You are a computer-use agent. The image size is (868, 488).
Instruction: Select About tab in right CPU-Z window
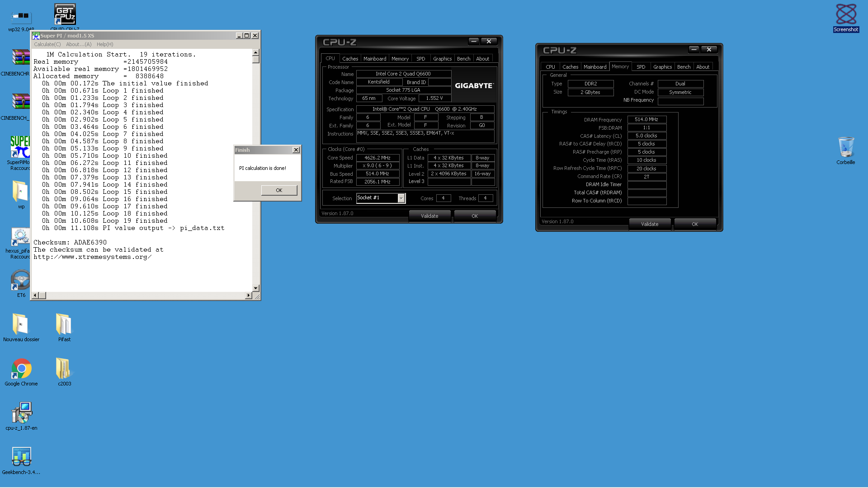tap(703, 67)
